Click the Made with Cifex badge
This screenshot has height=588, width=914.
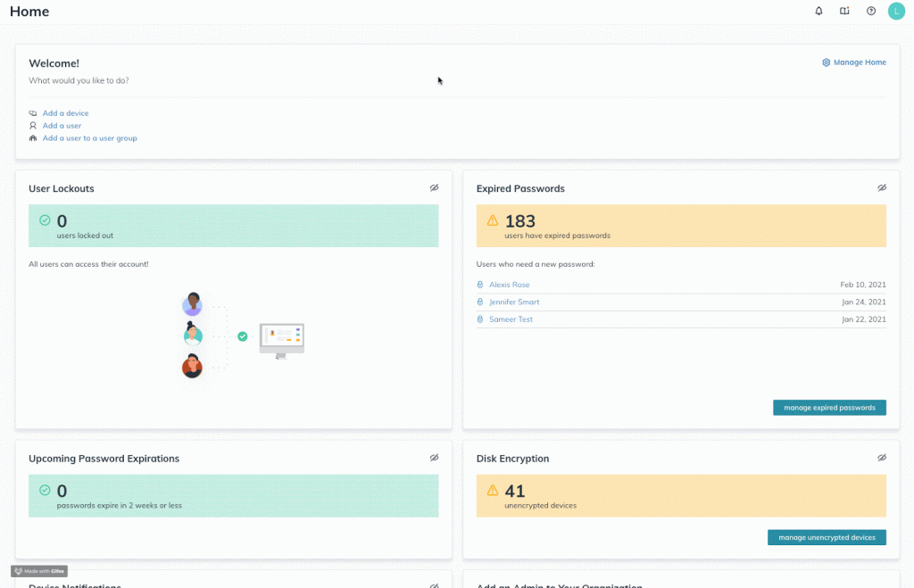pyautogui.click(x=39, y=571)
